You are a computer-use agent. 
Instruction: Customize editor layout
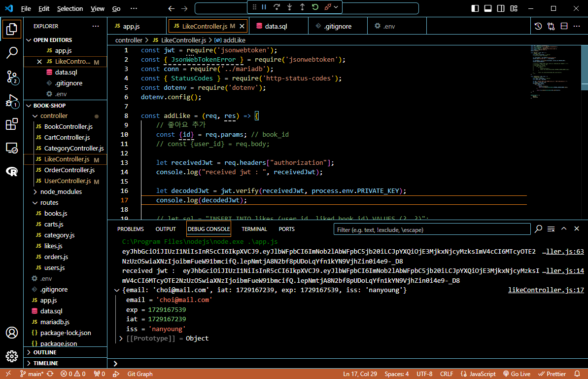point(514,8)
